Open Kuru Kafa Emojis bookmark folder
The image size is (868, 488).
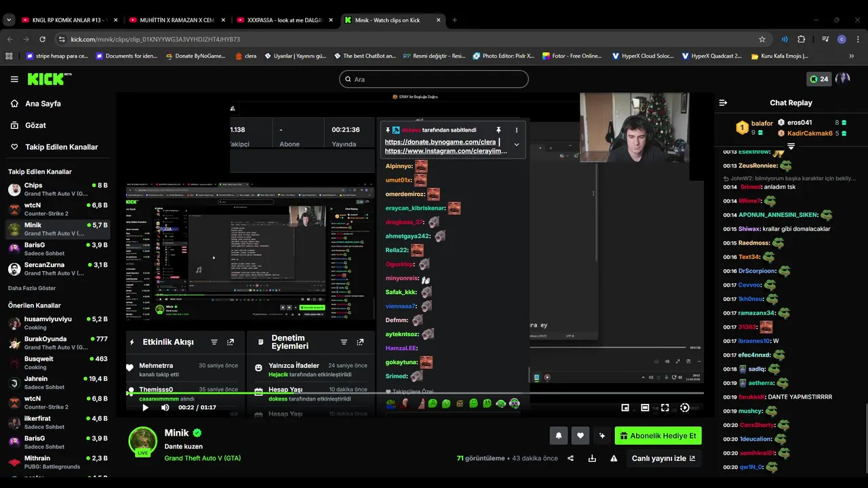(x=780, y=56)
